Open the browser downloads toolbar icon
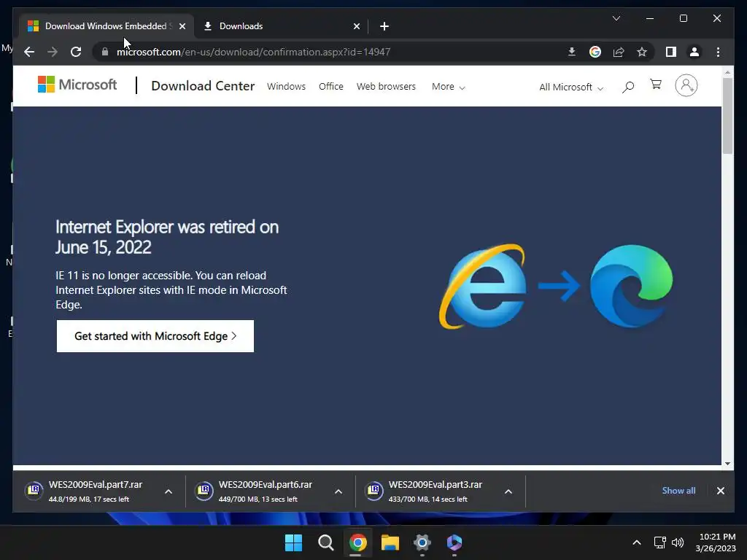This screenshot has width=747, height=560. pos(572,52)
